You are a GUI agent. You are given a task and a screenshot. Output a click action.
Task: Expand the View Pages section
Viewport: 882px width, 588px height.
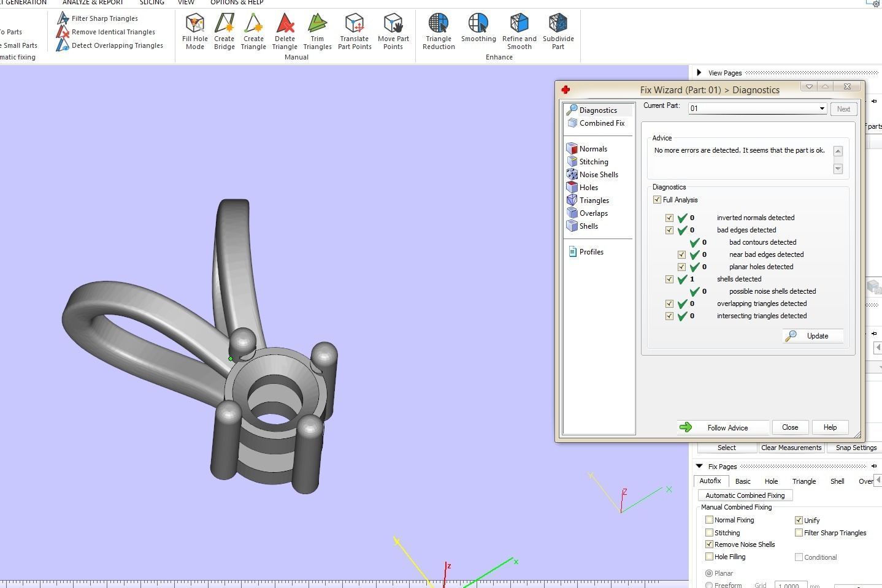coord(699,73)
